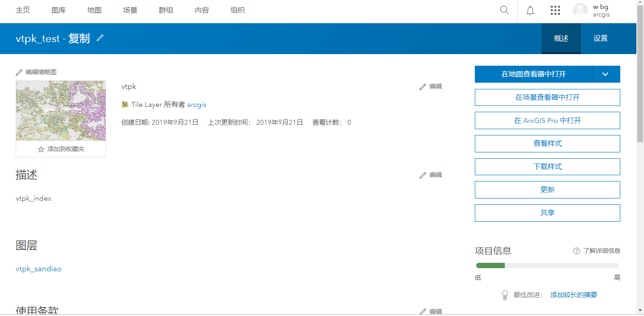Open the notifications bell icon

[x=530, y=11]
